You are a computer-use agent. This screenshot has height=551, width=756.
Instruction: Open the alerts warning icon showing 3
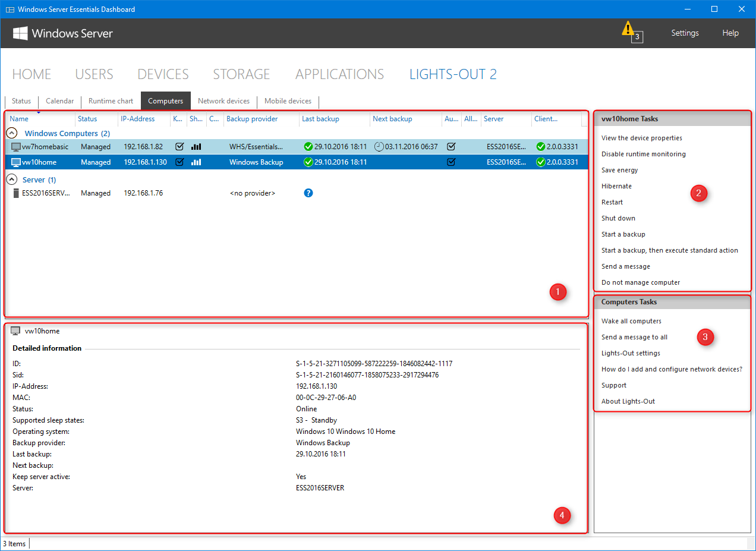(x=632, y=32)
